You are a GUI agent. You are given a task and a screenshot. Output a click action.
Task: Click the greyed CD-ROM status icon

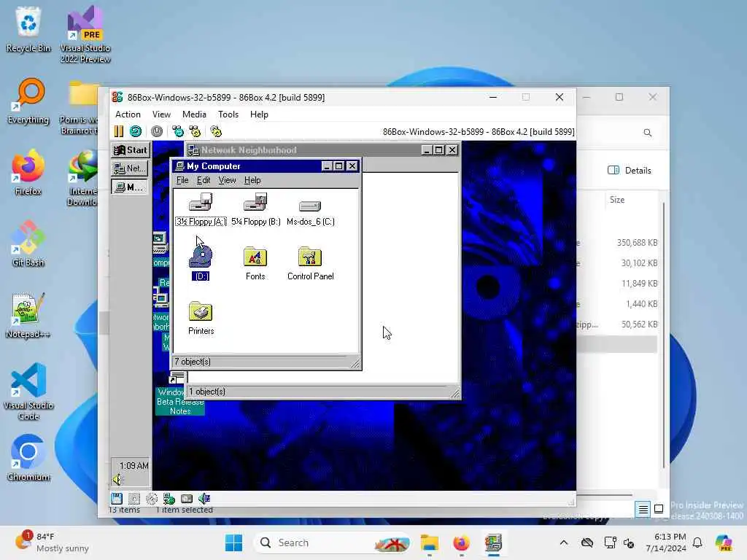click(x=152, y=499)
